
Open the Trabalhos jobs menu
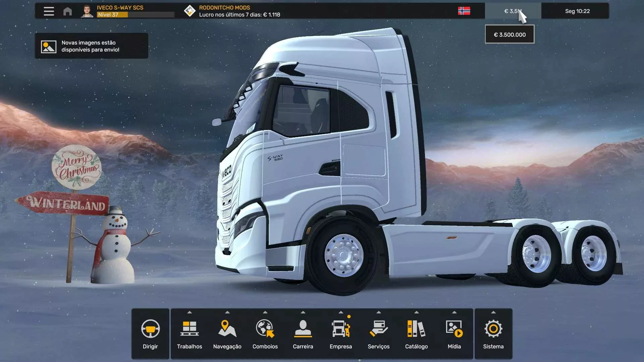click(190, 334)
